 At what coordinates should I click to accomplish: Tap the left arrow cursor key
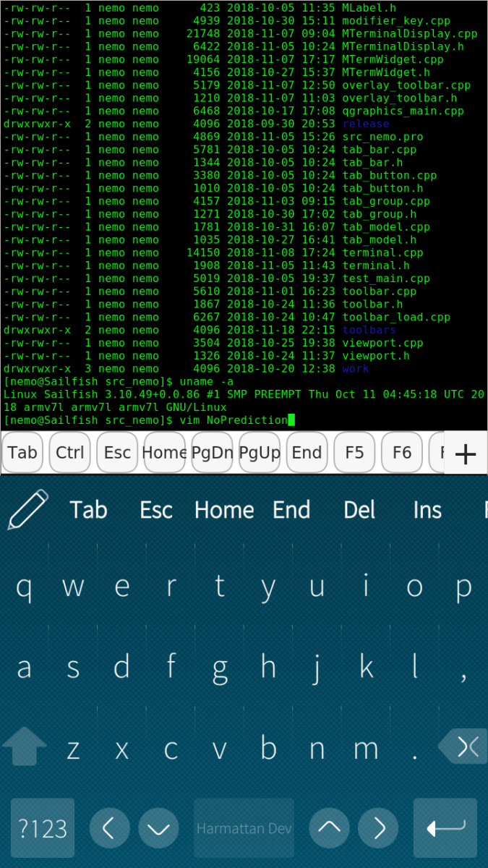click(110, 827)
